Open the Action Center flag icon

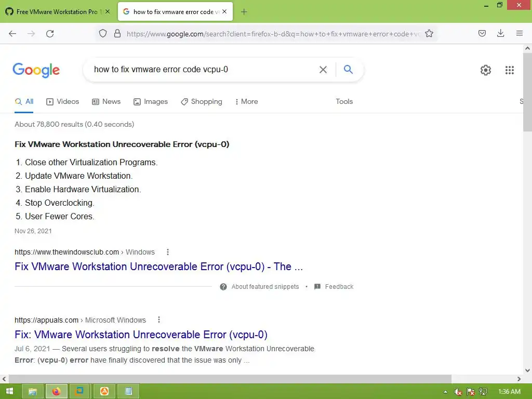471,392
